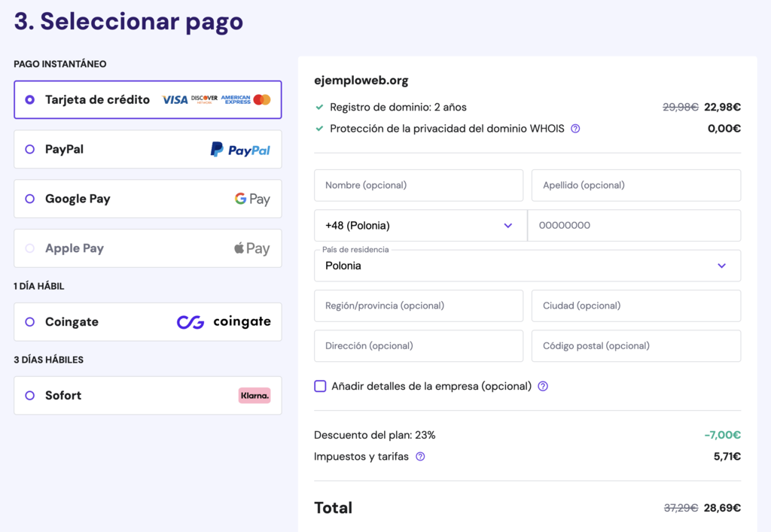Open the Impuestos y tarifas help tooltip
771x532 pixels.
(x=420, y=457)
